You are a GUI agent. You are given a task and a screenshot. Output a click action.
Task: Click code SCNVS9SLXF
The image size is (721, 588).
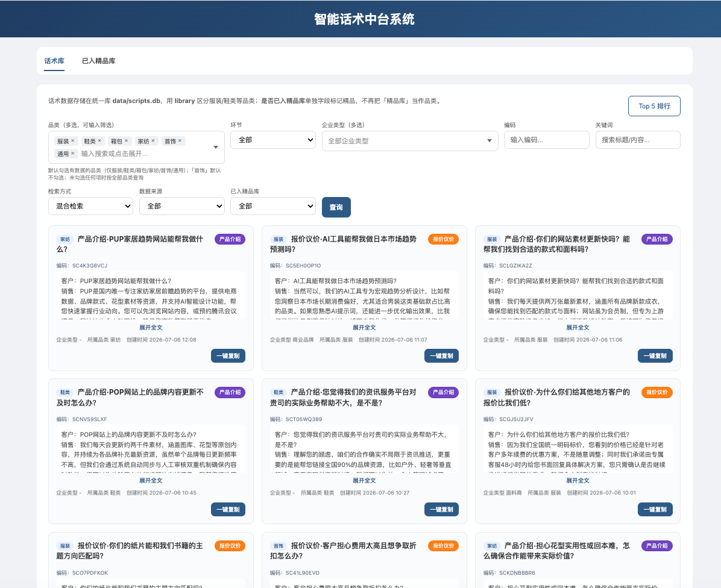(89, 419)
